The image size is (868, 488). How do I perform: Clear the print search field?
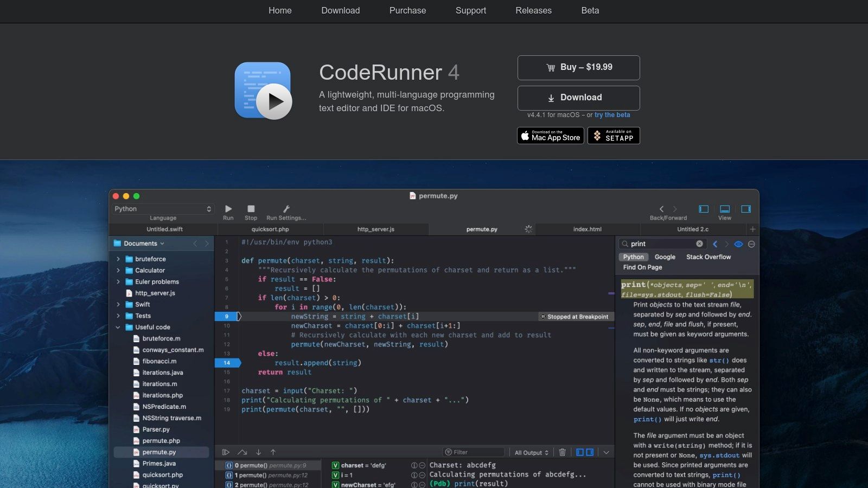click(x=699, y=243)
